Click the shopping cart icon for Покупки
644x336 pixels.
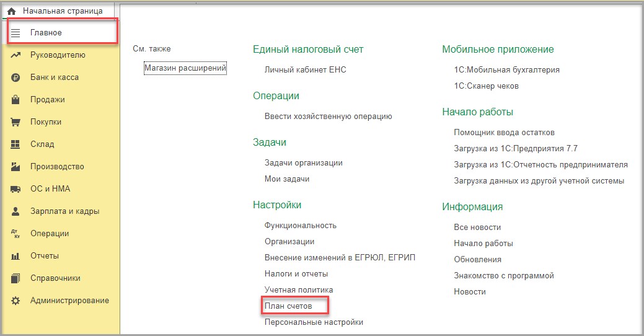tap(15, 122)
